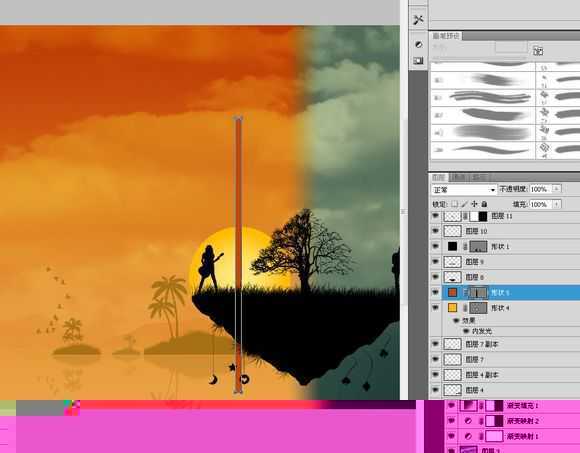Click the link icon on the 形状 1 layer
This screenshot has width=580, height=453.
click(x=465, y=246)
